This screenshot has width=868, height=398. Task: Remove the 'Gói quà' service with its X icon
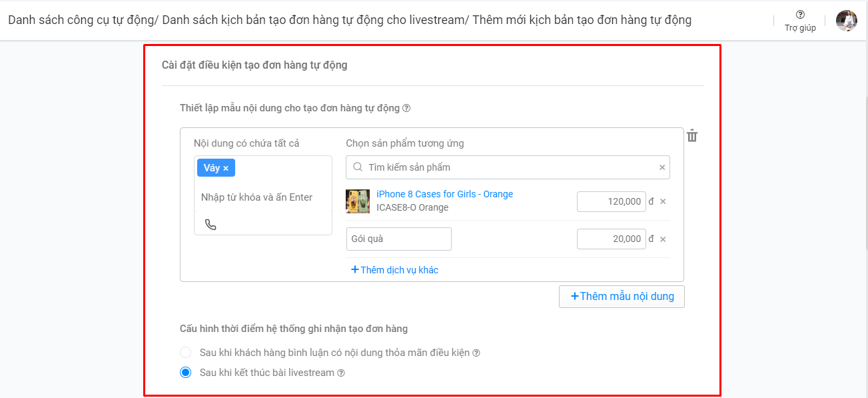tap(661, 239)
